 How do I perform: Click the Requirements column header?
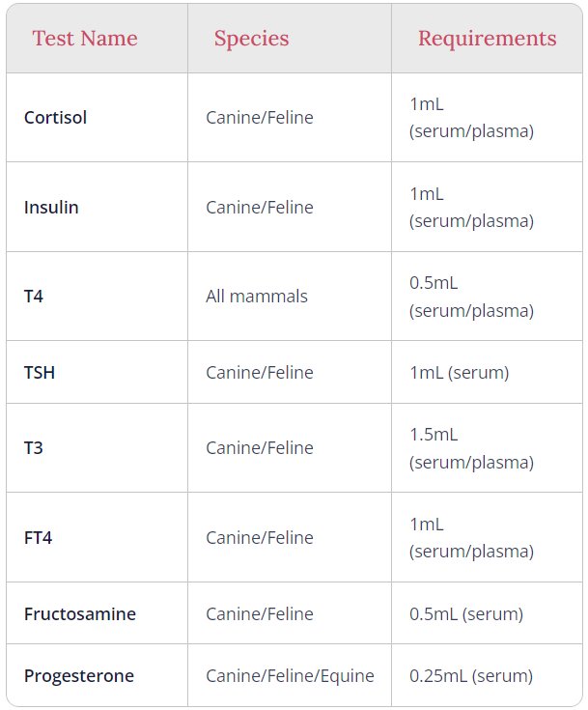coord(487,39)
